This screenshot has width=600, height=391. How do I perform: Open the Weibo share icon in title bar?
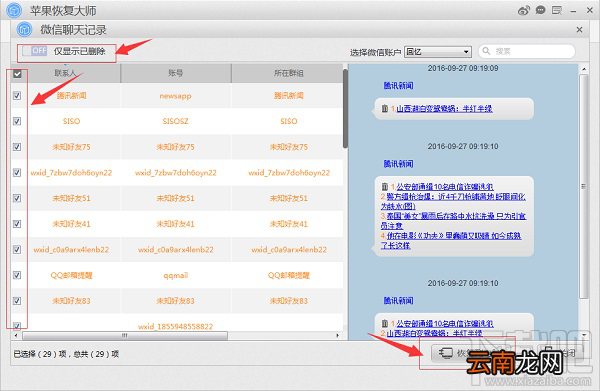523,10
